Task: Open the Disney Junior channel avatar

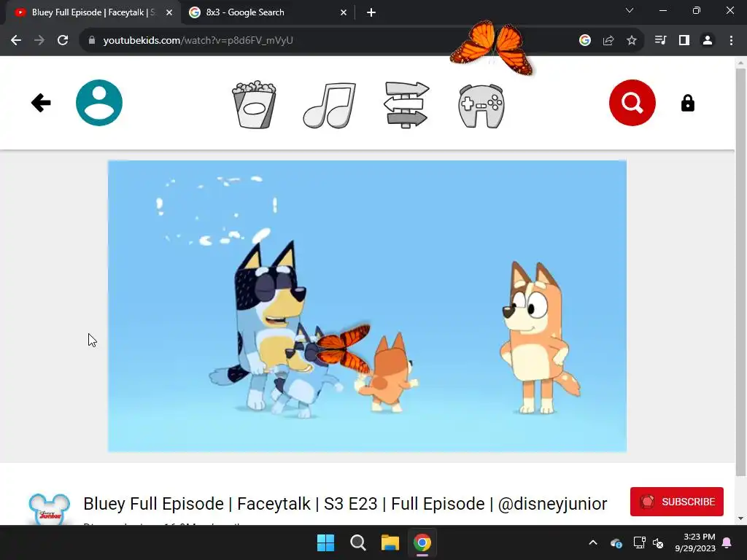Action: click(x=50, y=509)
